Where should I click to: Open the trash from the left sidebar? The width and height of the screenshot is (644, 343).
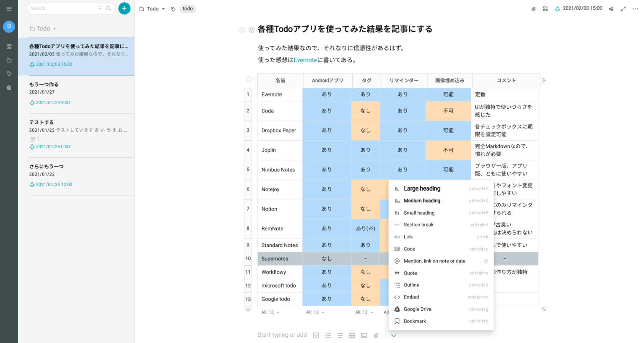(9, 86)
